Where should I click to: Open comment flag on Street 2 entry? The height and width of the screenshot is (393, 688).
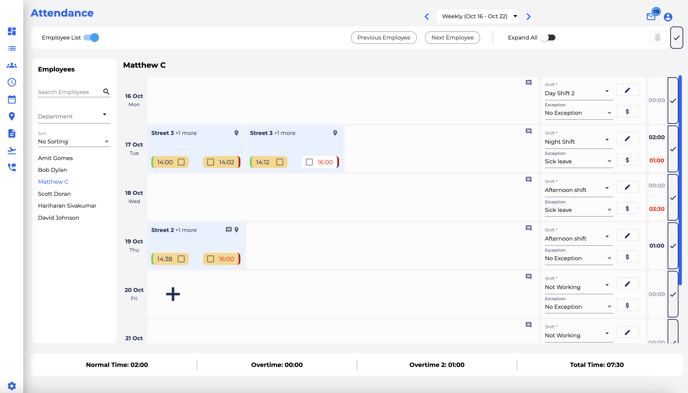tap(228, 229)
